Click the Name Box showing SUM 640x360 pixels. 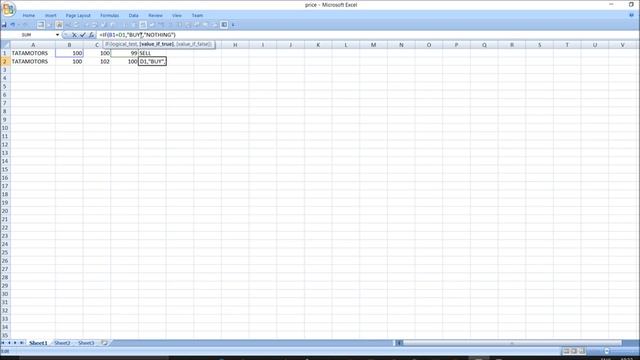(x=27, y=35)
